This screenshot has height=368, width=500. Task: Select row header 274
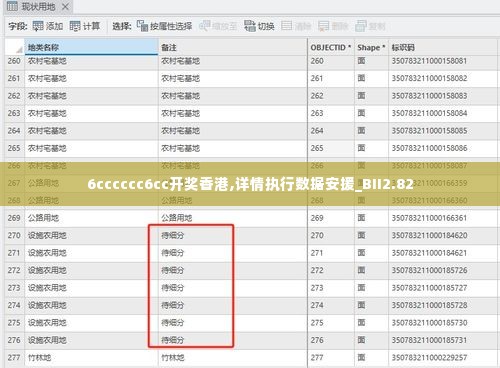pos(14,305)
